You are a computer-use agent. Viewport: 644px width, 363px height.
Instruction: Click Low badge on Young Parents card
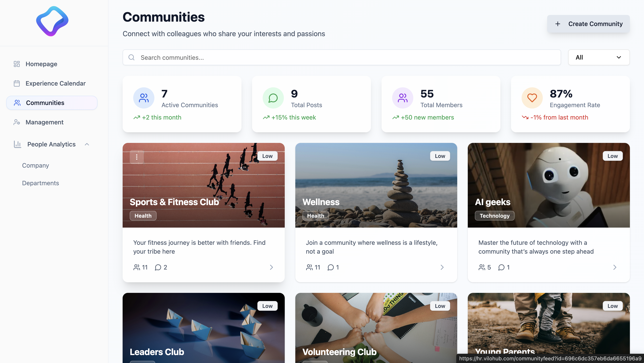tap(612, 306)
